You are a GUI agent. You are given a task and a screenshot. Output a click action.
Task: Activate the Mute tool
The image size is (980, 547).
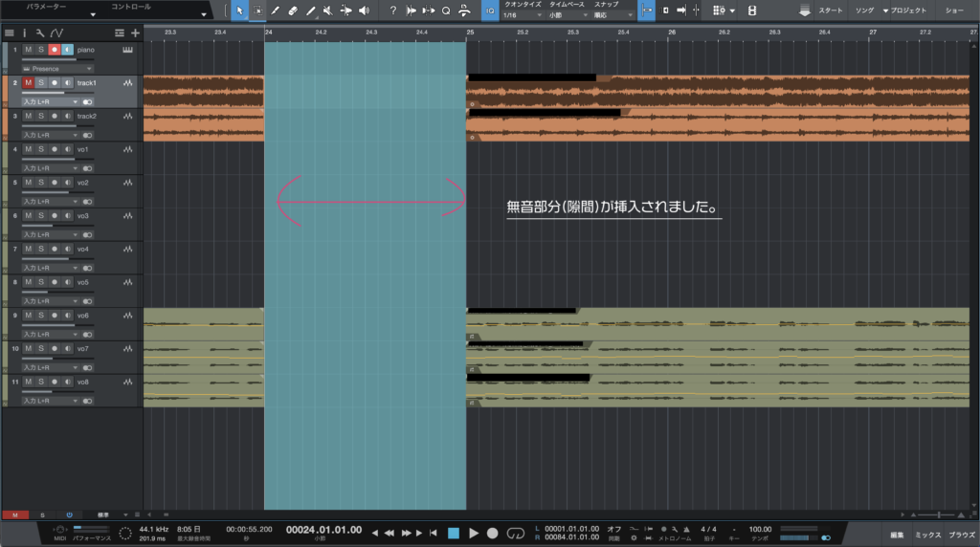pyautogui.click(x=328, y=11)
